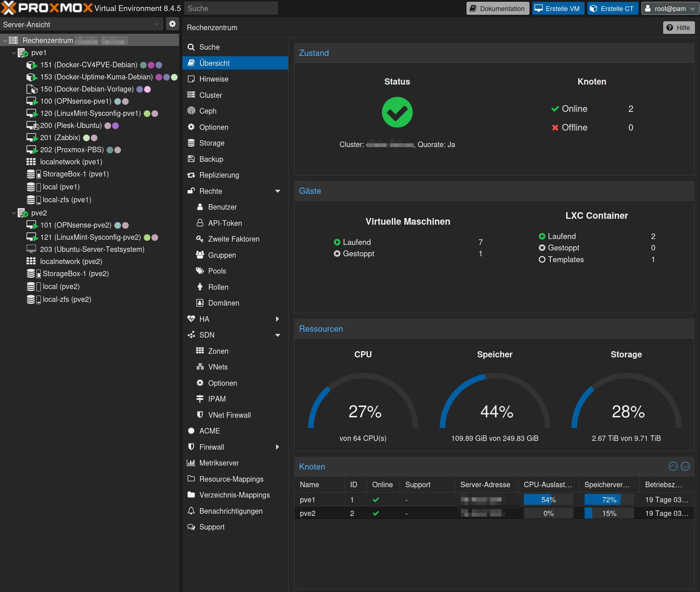This screenshot has height=592, width=700.
Task: Expand the Firewall submenu arrow
Action: coord(278,447)
